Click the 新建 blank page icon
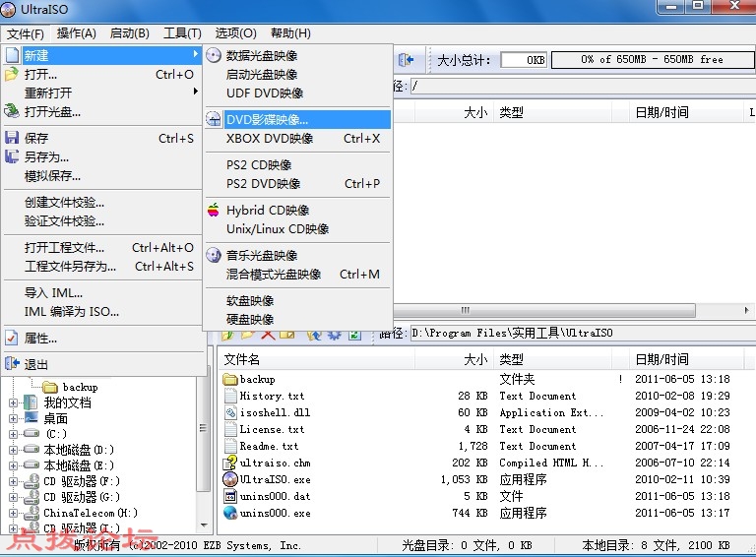The height and width of the screenshot is (557, 756). click(12, 55)
